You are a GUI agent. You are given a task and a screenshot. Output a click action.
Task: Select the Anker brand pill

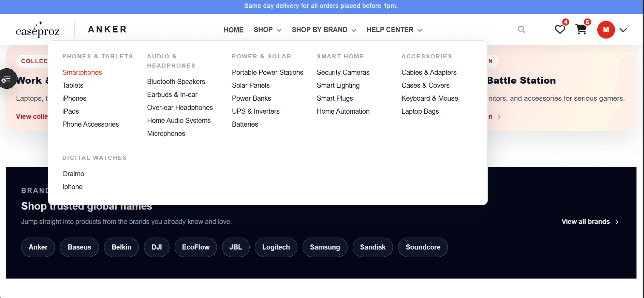(x=38, y=247)
